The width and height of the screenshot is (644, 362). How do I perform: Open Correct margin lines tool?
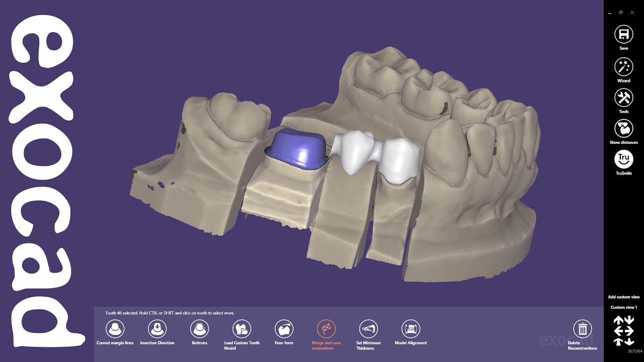115,329
